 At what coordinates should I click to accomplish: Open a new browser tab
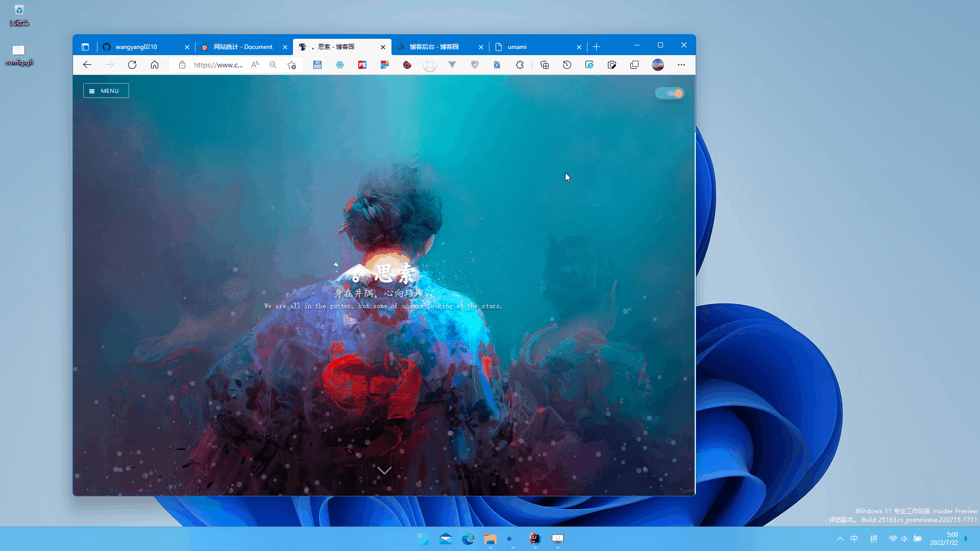596,47
